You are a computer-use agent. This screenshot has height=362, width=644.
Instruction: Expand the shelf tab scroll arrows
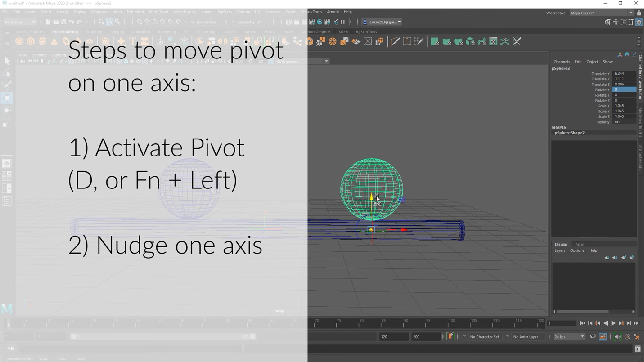click(639, 41)
